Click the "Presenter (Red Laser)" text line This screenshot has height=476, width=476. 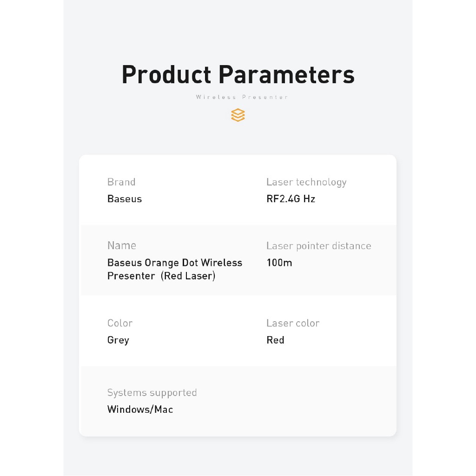[161, 276]
